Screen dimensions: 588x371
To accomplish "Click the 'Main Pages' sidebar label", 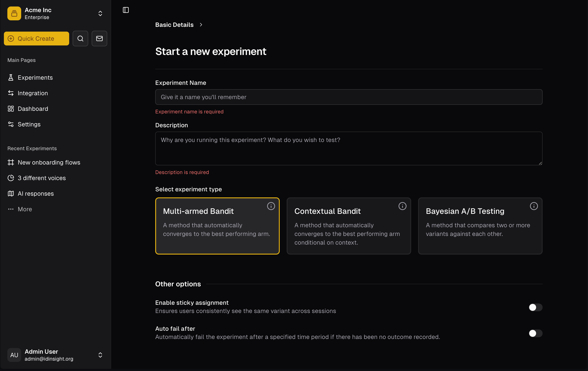I will pos(21,60).
